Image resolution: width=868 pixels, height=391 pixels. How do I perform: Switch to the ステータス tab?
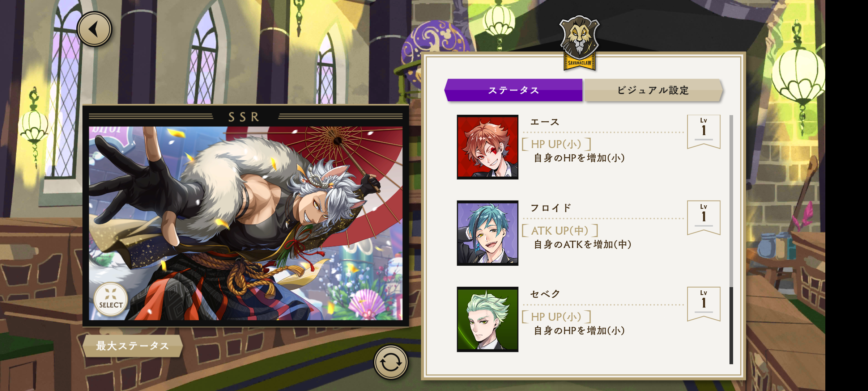(514, 90)
